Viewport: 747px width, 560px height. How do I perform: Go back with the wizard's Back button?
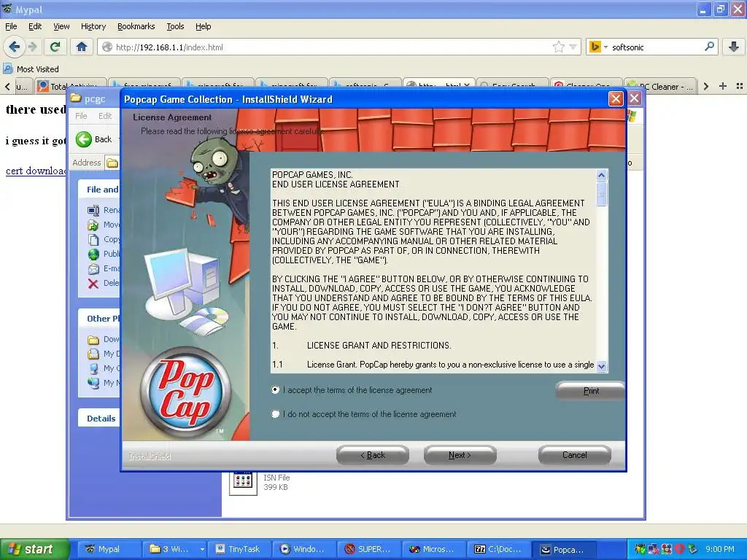tap(373, 455)
